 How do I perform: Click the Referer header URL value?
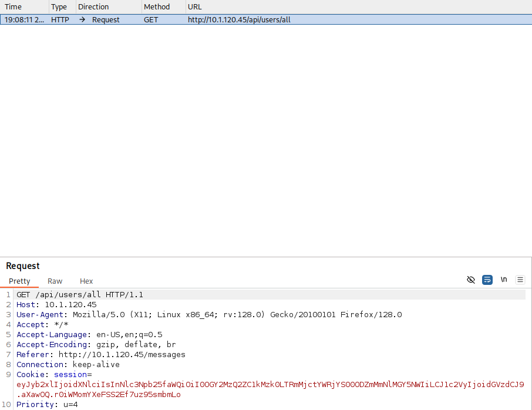click(x=122, y=355)
